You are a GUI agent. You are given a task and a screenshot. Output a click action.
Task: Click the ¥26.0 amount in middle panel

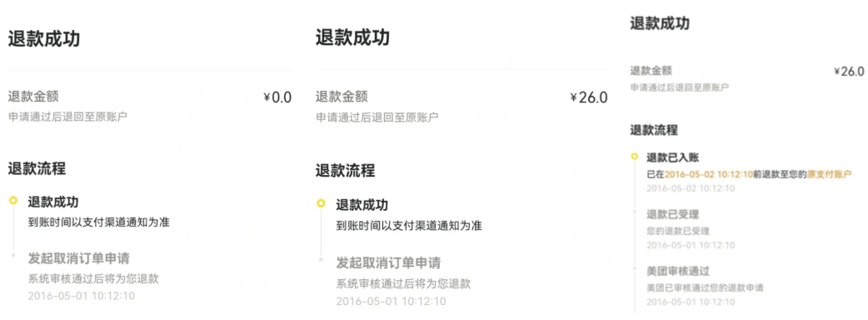(589, 97)
